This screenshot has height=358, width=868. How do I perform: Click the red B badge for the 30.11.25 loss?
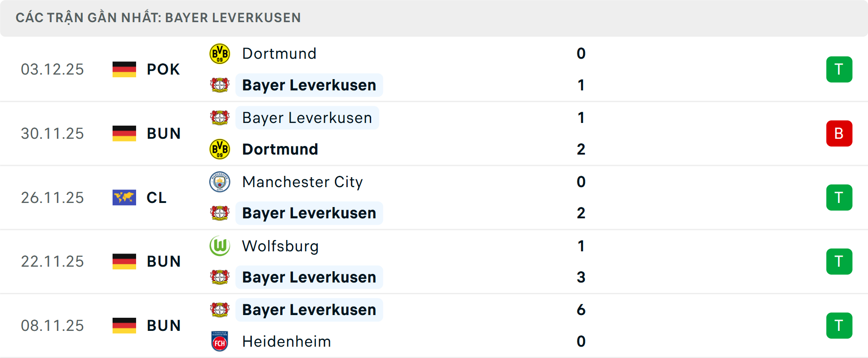(839, 133)
